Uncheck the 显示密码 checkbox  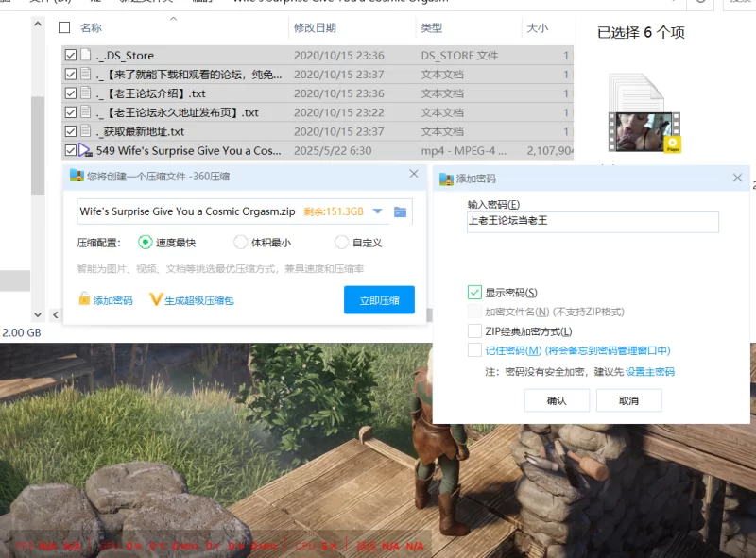(474, 293)
